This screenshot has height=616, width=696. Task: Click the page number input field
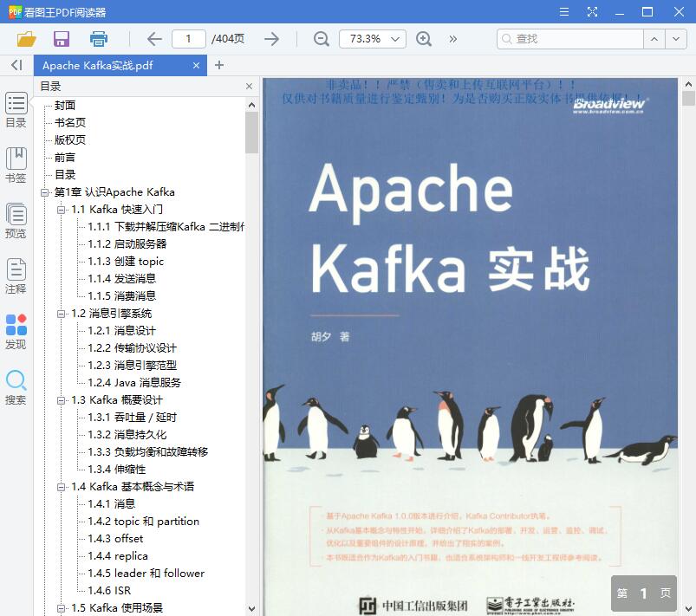(189, 39)
